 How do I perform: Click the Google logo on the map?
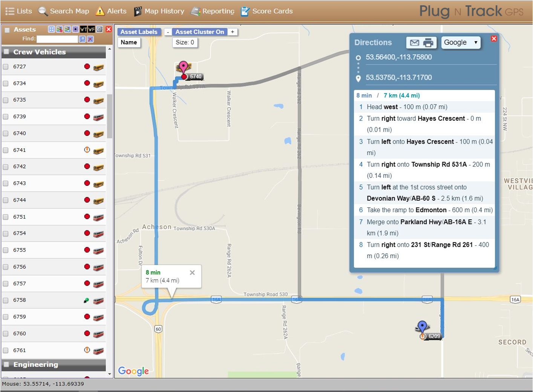pos(133,371)
